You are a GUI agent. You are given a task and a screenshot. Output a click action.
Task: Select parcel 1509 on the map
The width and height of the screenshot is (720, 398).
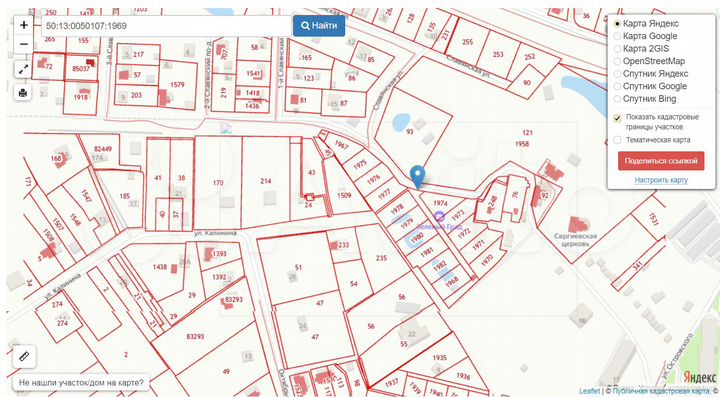[x=344, y=196]
